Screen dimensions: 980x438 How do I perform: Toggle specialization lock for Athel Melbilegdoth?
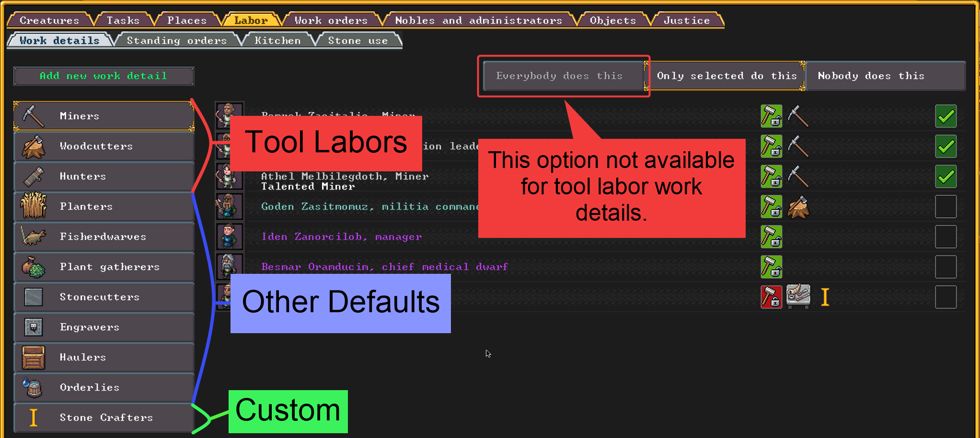(x=771, y=176)
